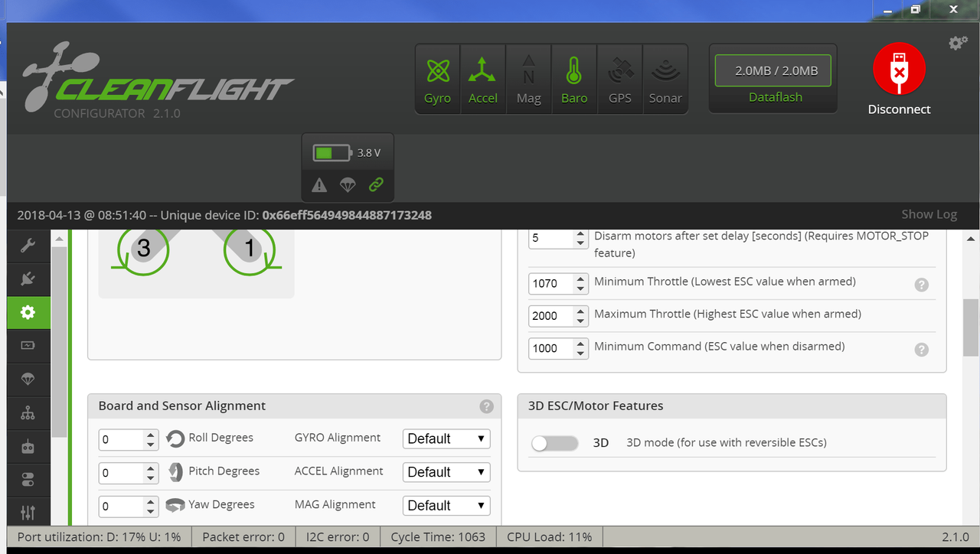
Task: Select the Configuration gear tab in sidebar
Action: point(28,312)
